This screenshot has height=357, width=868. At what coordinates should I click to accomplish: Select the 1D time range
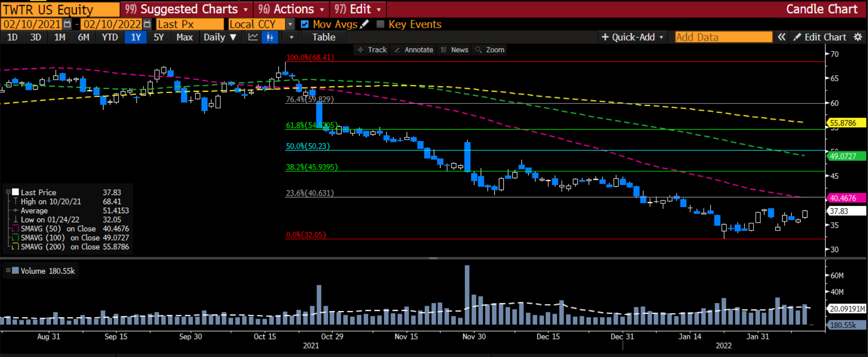click(x=12, y=37)
